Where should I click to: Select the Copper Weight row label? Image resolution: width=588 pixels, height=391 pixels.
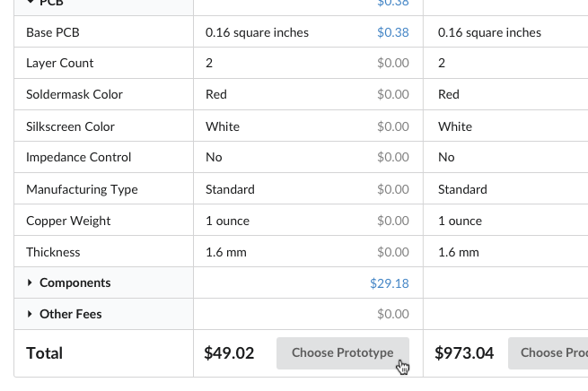click(x=68, y=221)
